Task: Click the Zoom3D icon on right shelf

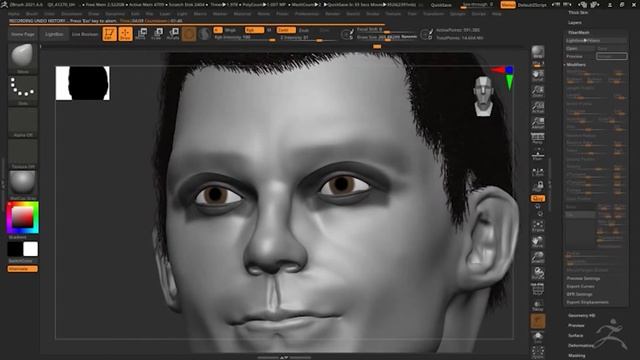Action: [538, 257]
